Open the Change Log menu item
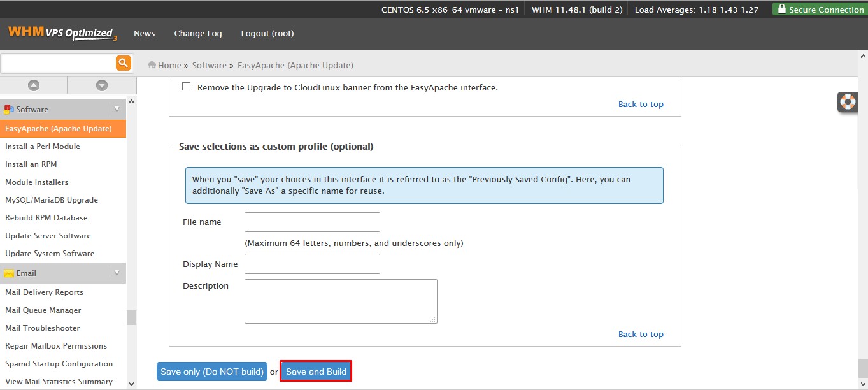Image resolution: width=868 pixels, height=390 pixels. 198,33
